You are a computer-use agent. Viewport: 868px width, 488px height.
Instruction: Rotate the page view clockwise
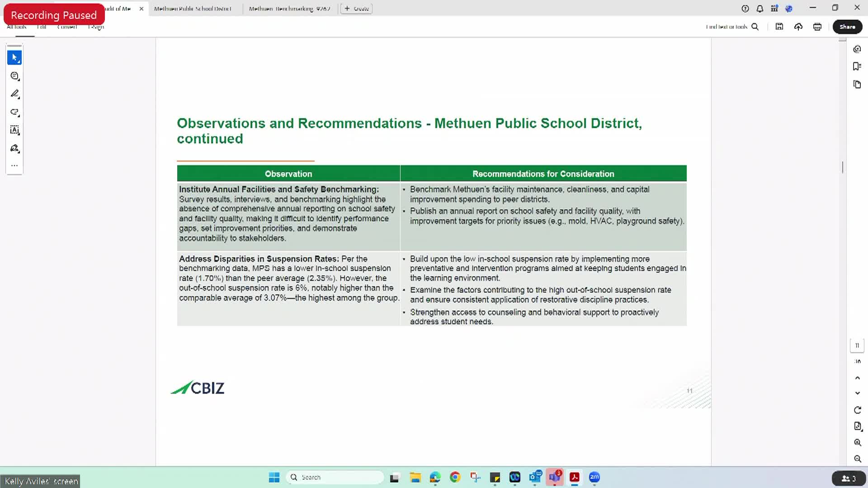(x=858, y=410)
